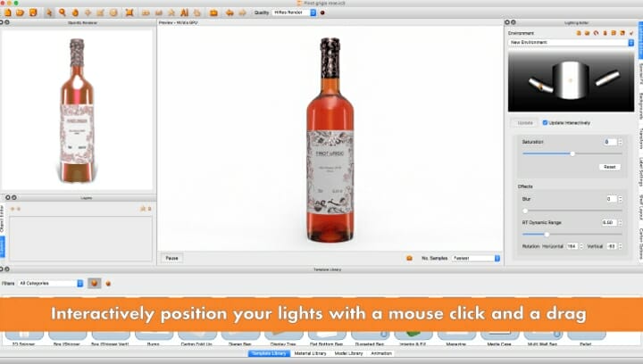Click the Update button in Lighting Editor

click(525, 123)
